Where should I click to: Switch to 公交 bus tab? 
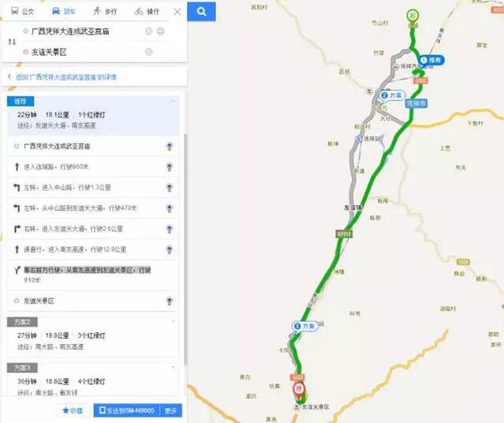(22, 11)
